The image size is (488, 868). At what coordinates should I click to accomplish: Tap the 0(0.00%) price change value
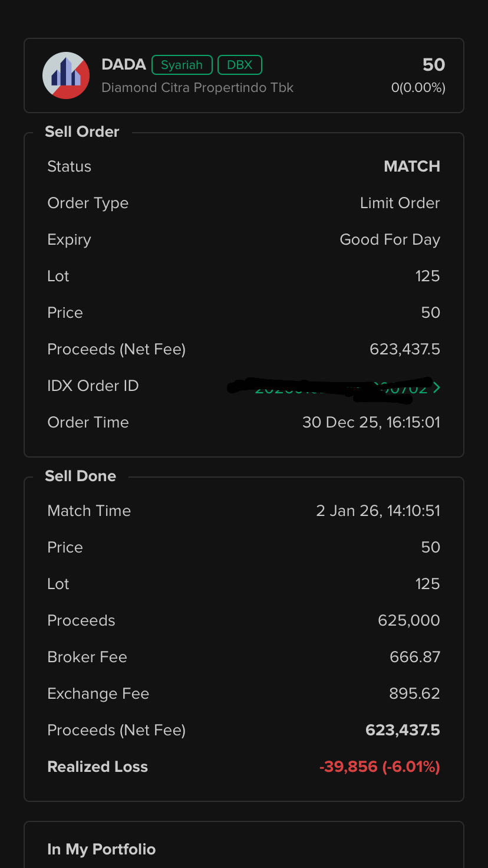click(418, 88)
